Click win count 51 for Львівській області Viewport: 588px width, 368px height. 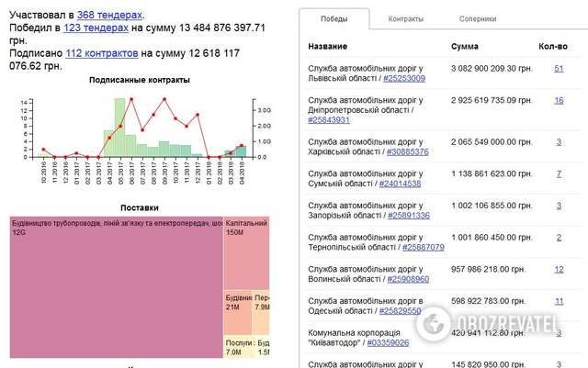pyautogui.click(x=559, y=69)
